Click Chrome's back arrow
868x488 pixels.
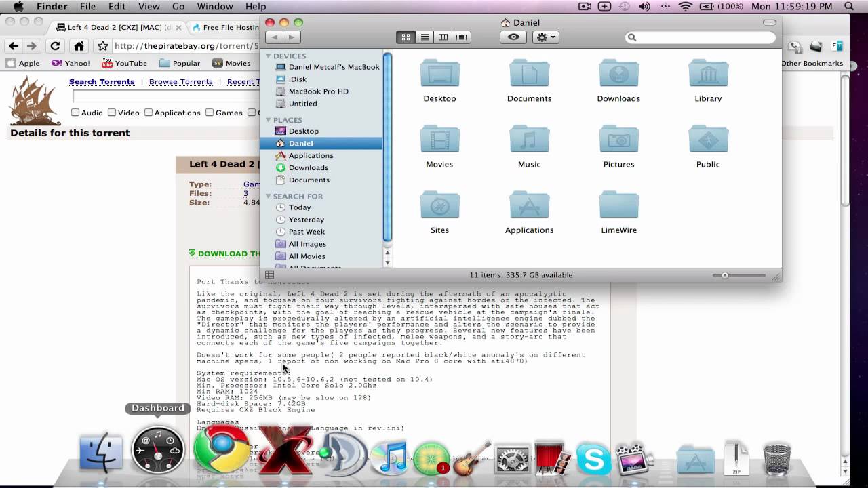pyautogui.click(x=13, y=46)
